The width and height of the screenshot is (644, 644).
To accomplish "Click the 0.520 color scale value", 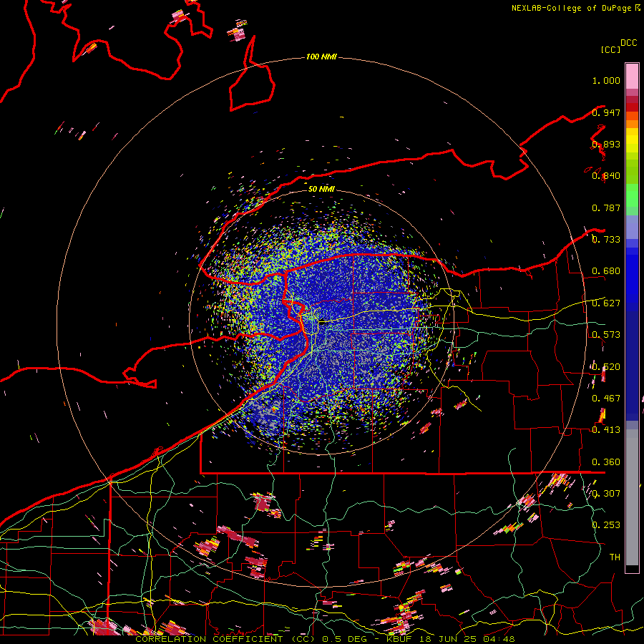I will [606, 367].
